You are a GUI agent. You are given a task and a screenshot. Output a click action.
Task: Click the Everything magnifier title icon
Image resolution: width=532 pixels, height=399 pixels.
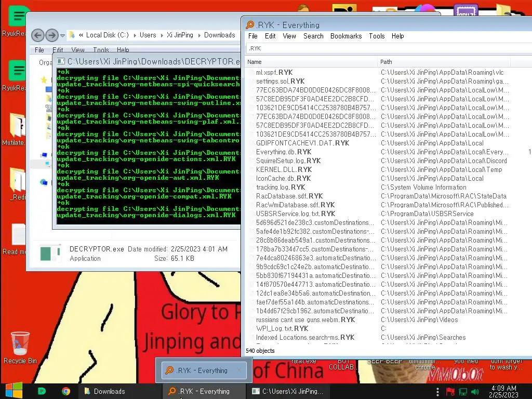click(x=250, y=25)
